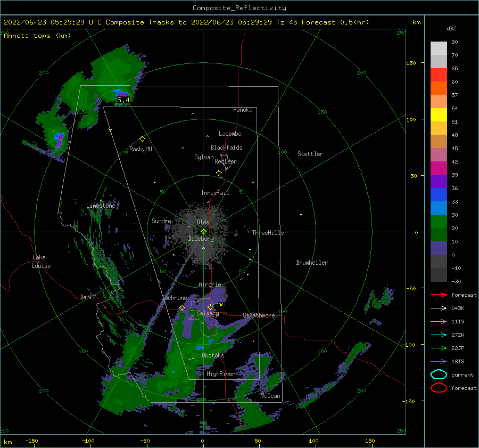479x448 pixels.
Task: Click the Drumheller label
Action: click(312, 263)
